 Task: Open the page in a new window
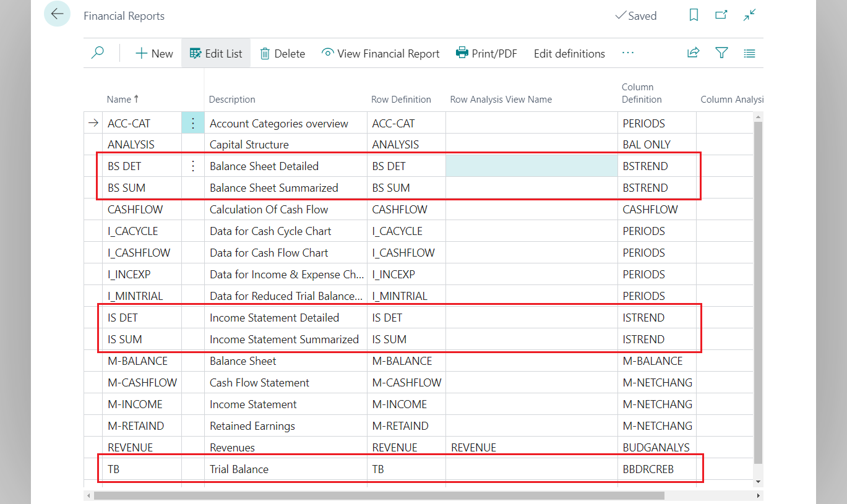coord(721,15)
